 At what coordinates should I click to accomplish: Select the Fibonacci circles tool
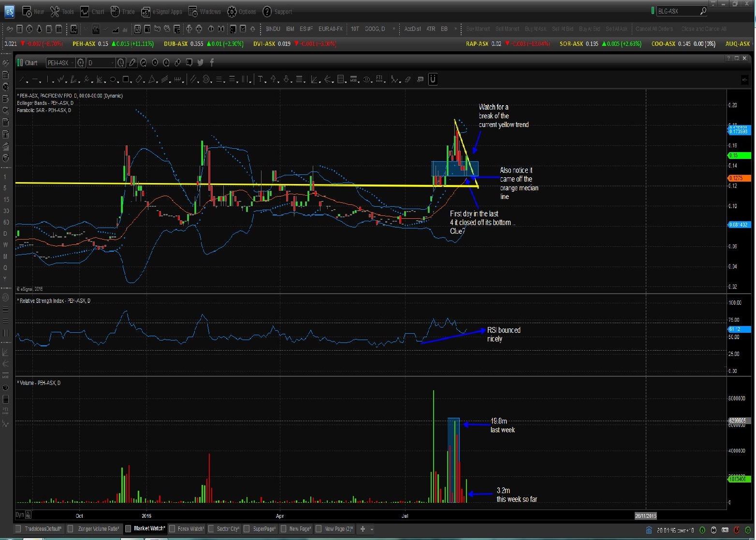(x=206, y=79)
